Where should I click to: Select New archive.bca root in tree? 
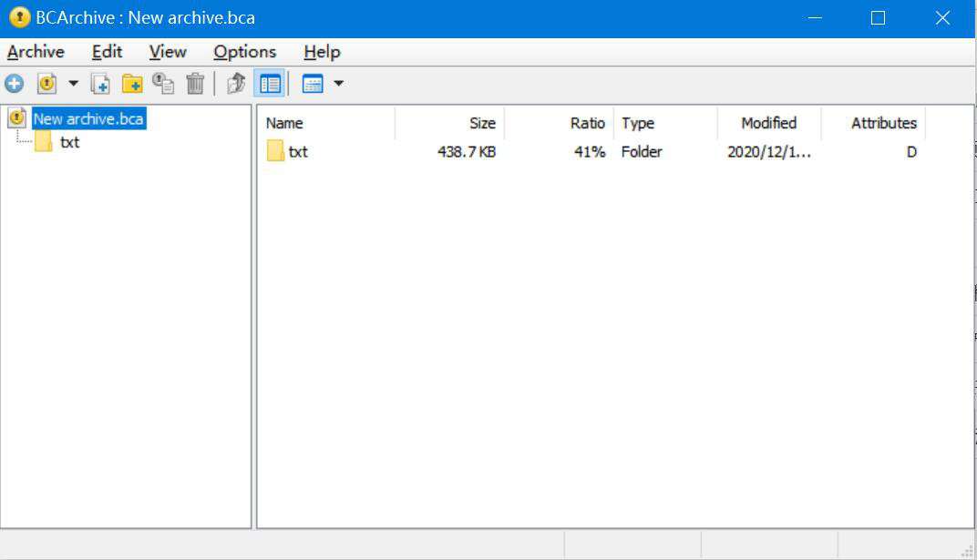click(x=87, y=119)
